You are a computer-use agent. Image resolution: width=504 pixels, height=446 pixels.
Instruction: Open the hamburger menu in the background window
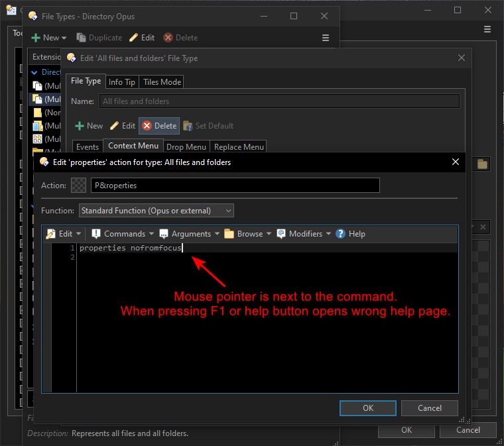487,30
